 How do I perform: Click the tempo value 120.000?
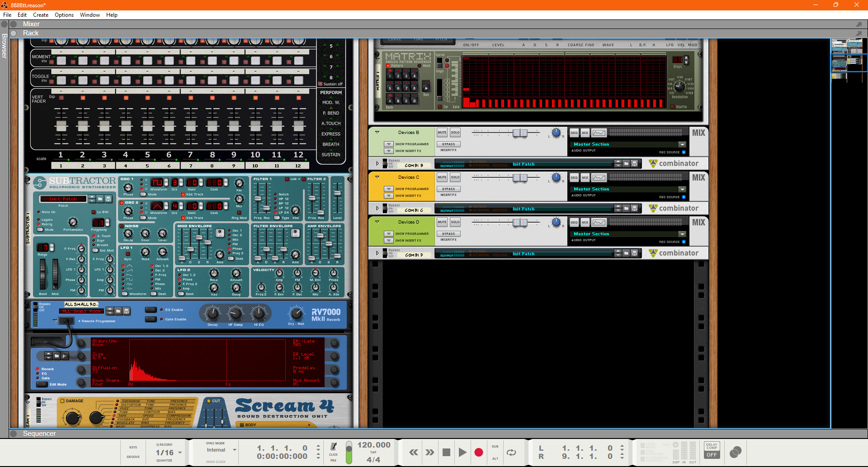pyautogui.click(x=374, y=445)
